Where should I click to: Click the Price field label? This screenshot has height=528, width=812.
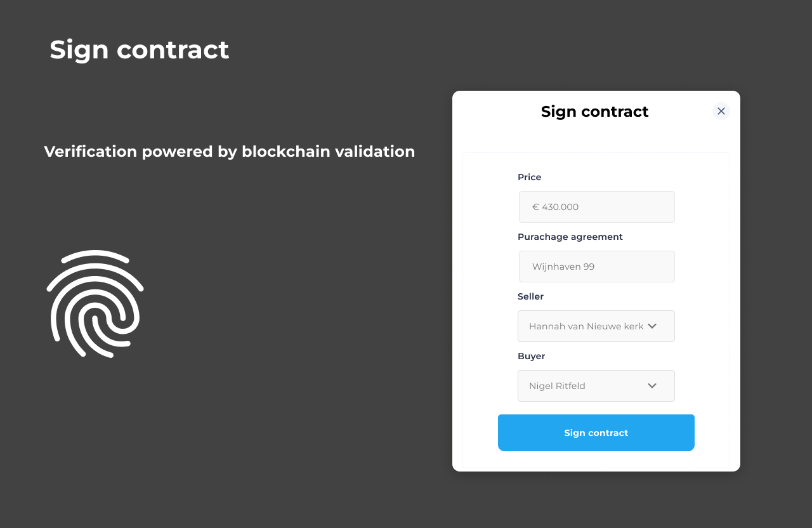[530, 177]
